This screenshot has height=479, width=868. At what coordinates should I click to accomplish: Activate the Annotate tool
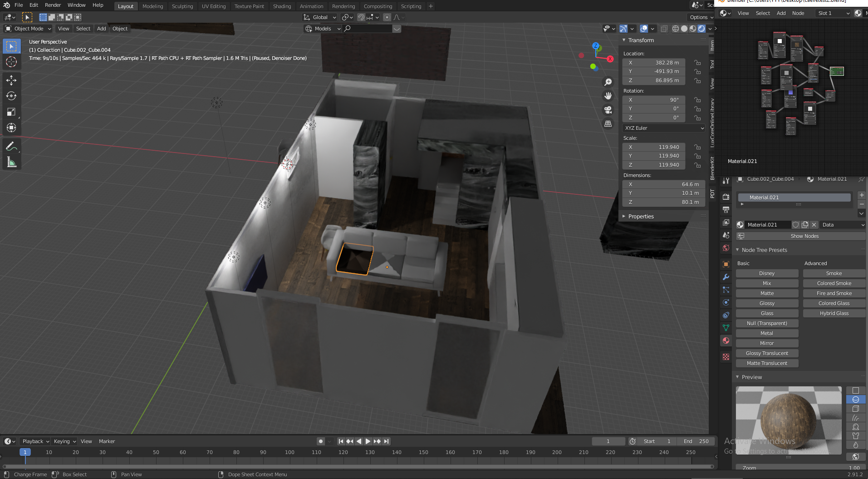tap(11, 146)
